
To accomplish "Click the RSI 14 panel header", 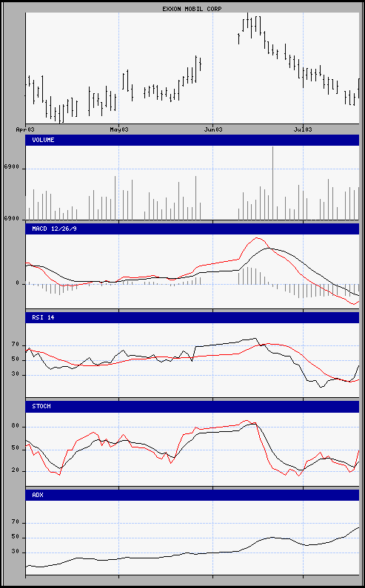I will [x=192, y=317].
